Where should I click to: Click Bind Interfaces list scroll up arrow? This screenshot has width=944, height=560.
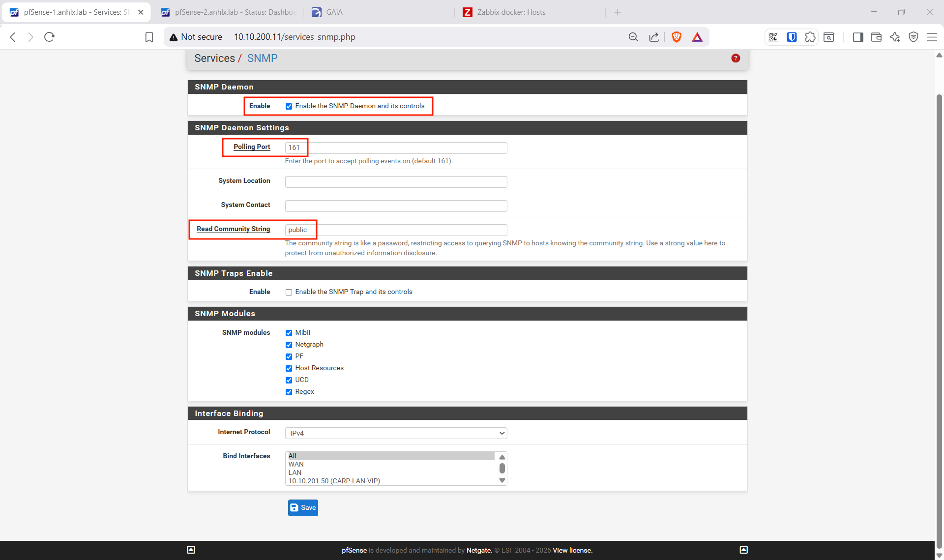(x=502, y=457)
